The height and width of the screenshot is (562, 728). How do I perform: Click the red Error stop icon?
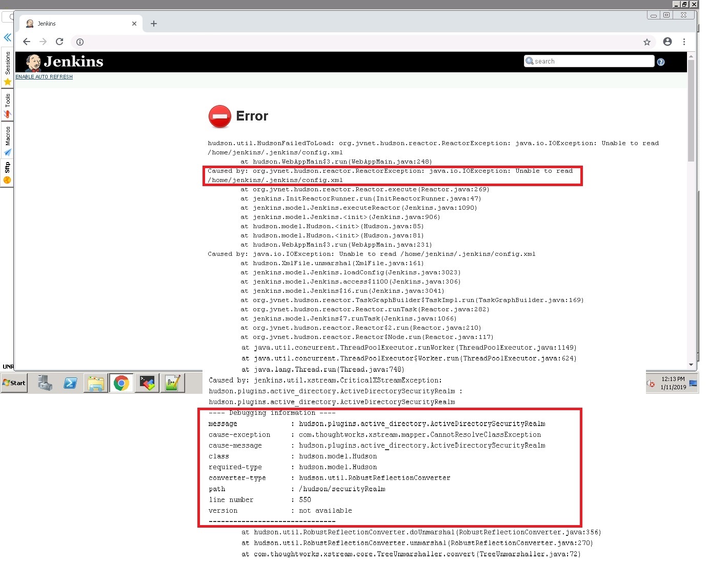tap(220, 116)
